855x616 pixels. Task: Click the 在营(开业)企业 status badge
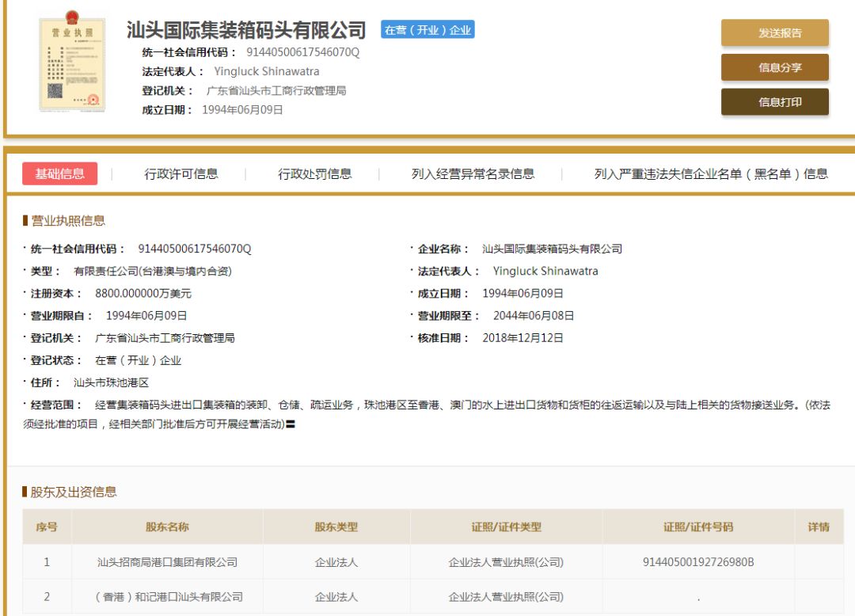coord(427,30)
